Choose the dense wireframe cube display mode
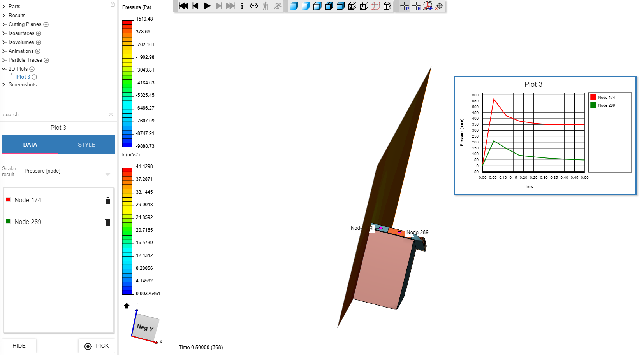Image resolution: width=644 pixels, height=355 pixels. pyautogui.click(x=352, y=6)
